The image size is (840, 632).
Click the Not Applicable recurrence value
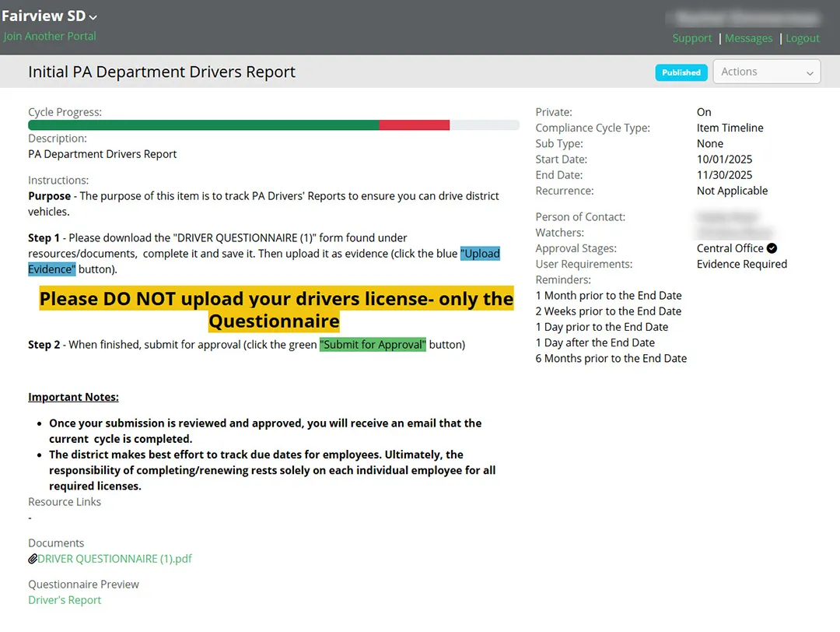pyautogui.click(x=732, y=190)
